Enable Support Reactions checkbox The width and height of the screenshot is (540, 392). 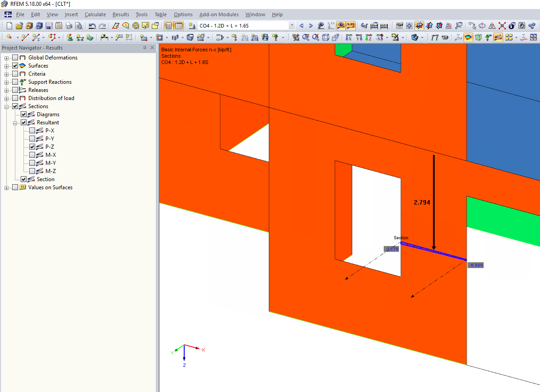[x=15, y=82]
